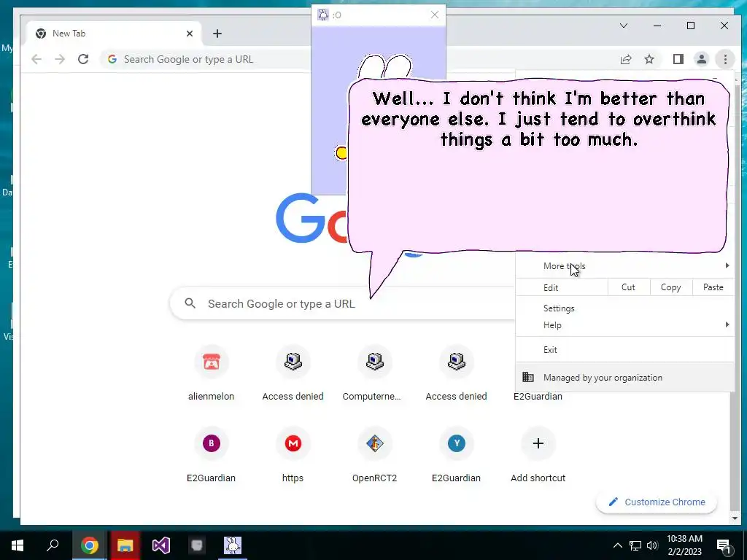Show hidden tray icons chevron

tap(617, 545)
